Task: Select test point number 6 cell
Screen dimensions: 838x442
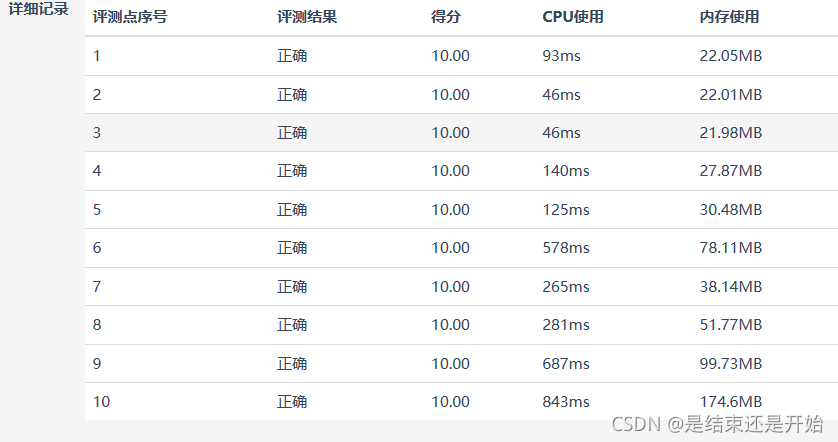Action: click(97, 248)
